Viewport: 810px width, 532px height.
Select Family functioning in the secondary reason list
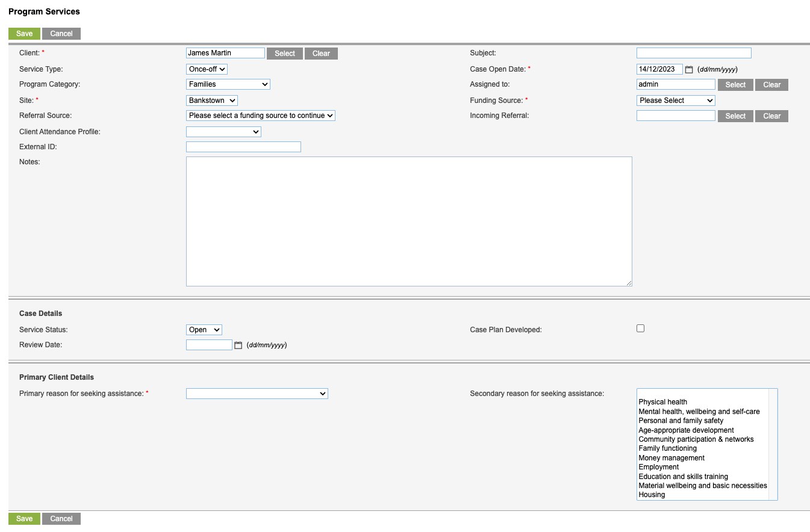tap(667, 448)
